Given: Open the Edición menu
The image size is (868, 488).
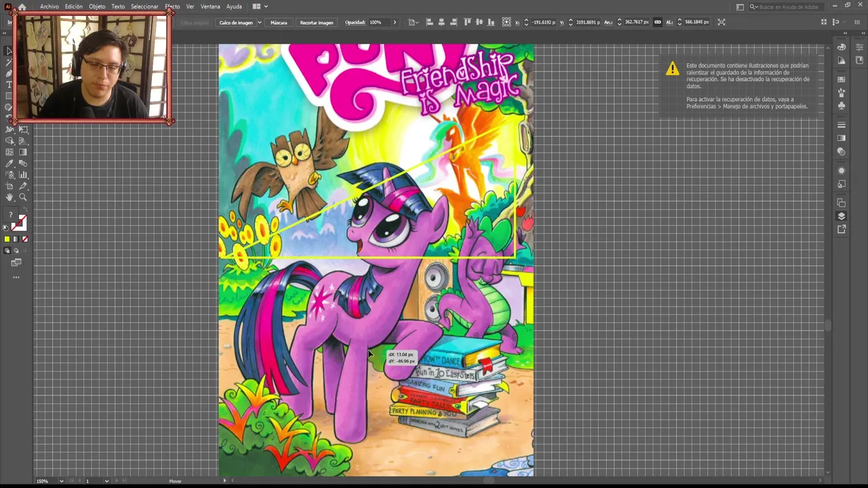Looking at the screenshot, I should coord(73,7).
